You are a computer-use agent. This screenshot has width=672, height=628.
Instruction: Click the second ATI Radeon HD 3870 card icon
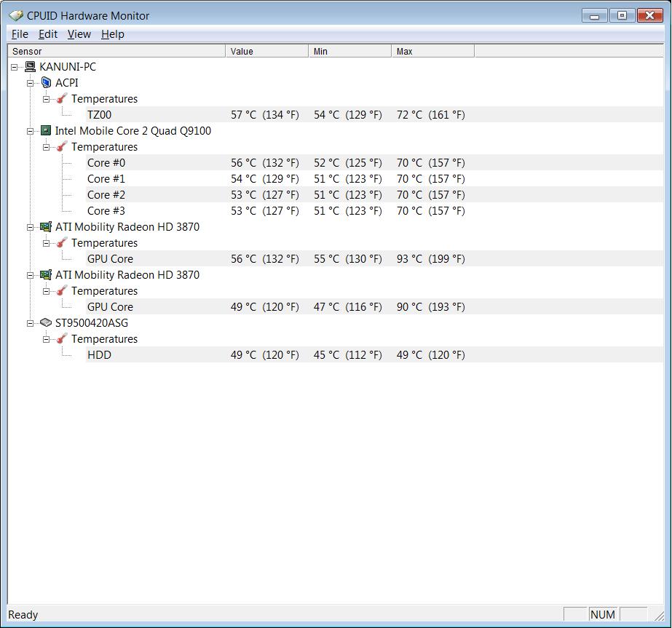coord(46,274)
